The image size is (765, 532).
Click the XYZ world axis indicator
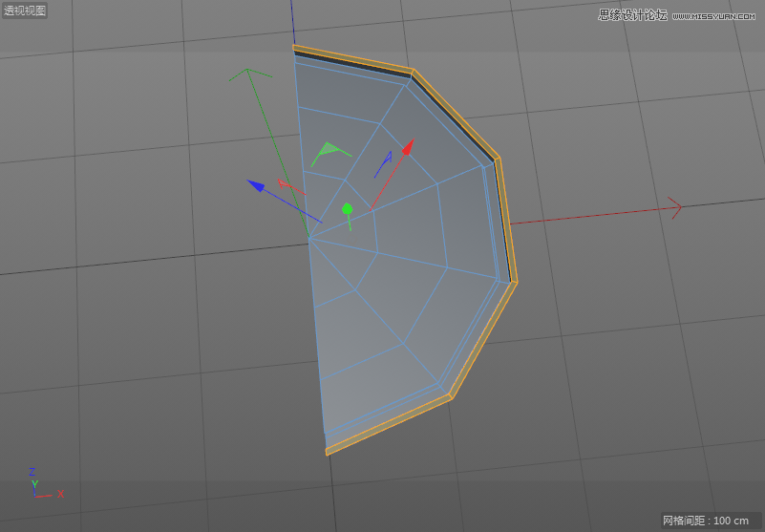(x=45, y=483)
